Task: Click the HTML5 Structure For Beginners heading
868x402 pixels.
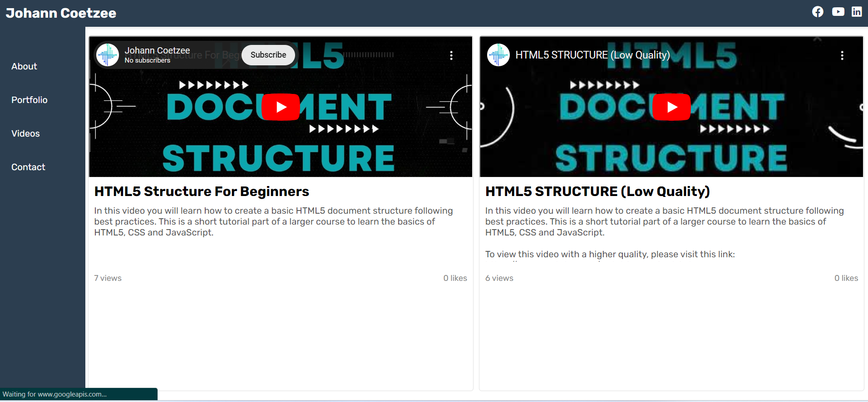Action: pyautogui.click(x=202, y=191)
